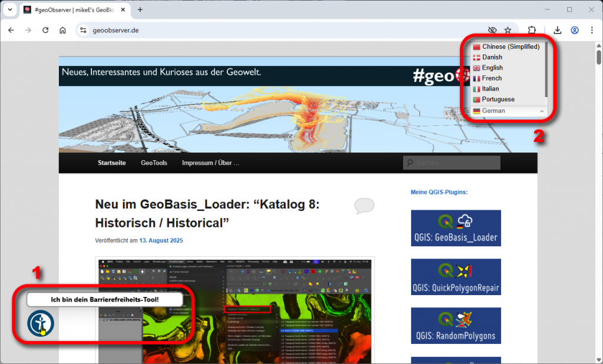Go forward in browser history
Image resolution: width=603 pixels, height=364 pixels.
pos(28,30)
